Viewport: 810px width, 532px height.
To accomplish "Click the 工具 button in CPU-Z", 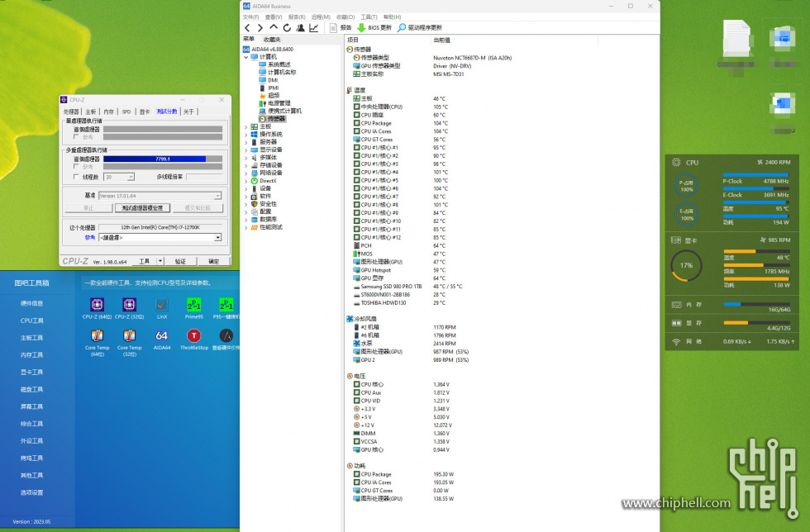I will pos(144,261).
